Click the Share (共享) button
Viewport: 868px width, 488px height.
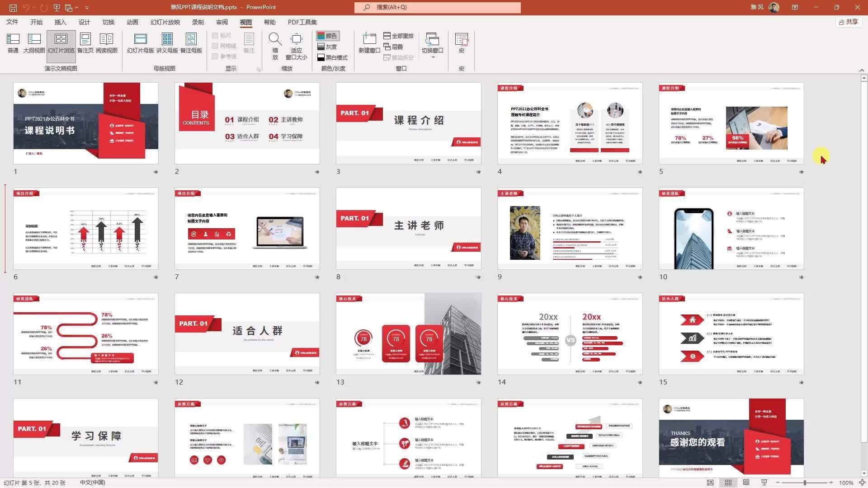pos(848,22)
